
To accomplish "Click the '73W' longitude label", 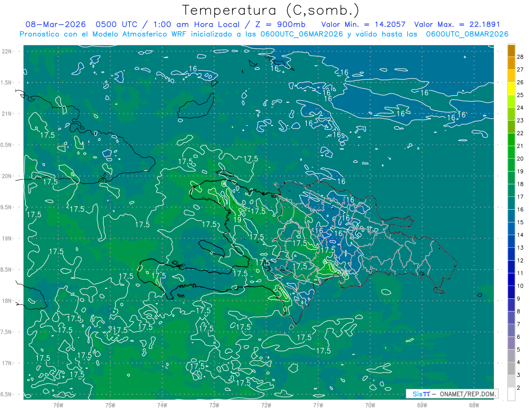I will click(214, 405).
